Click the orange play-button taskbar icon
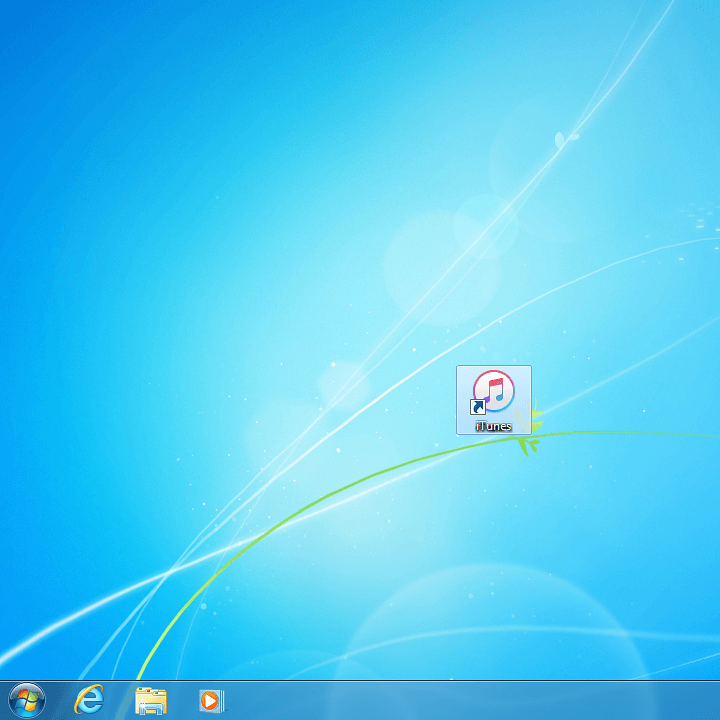This screenshot has height=720, width=720. [211, 700]
